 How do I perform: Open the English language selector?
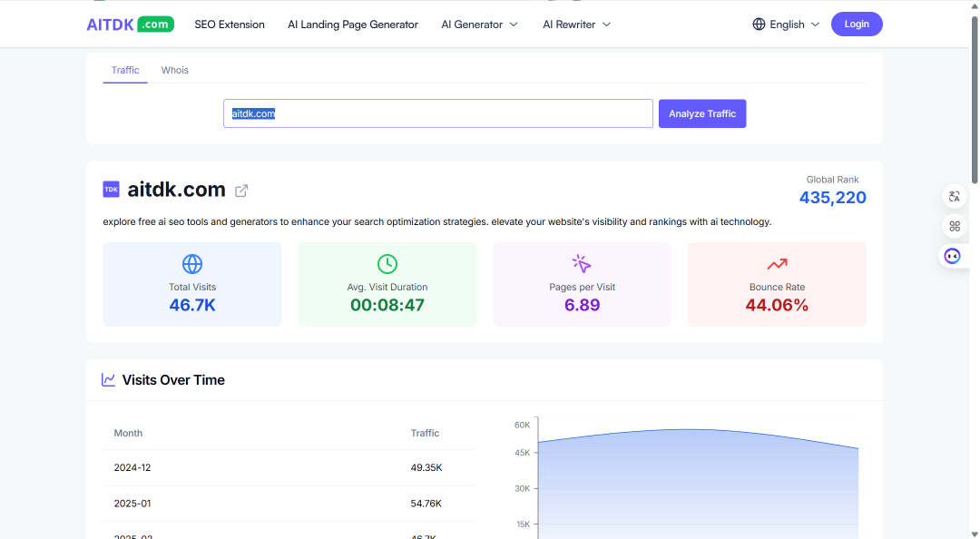(x=786, y=24)
